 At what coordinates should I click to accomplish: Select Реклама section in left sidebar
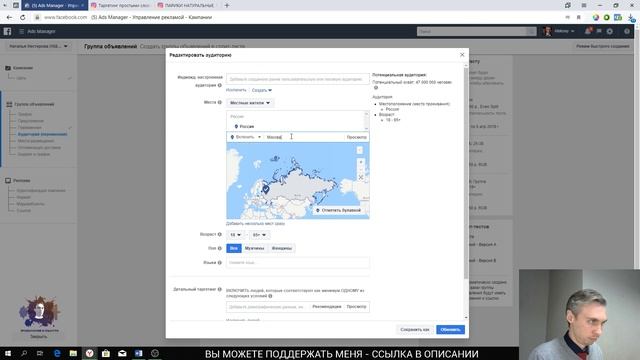(21, 180)
